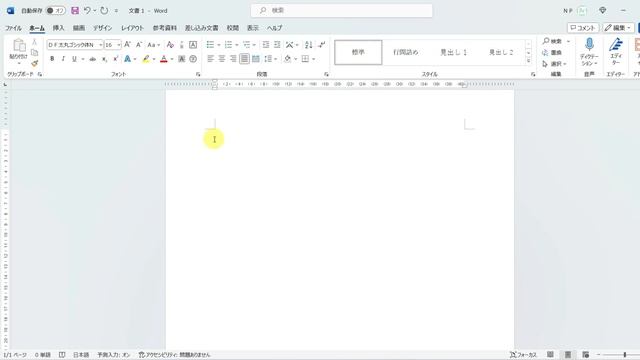Toggle Justify alignment button

tap(244, 59)
